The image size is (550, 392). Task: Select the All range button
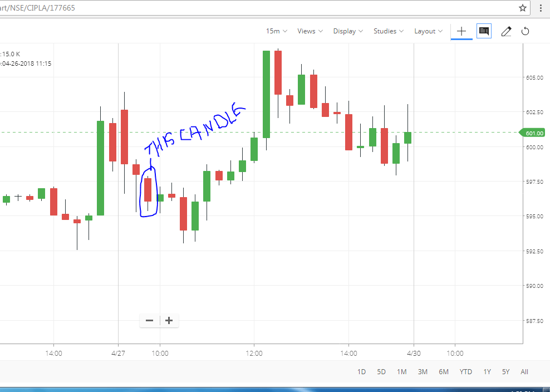(524, 371)
